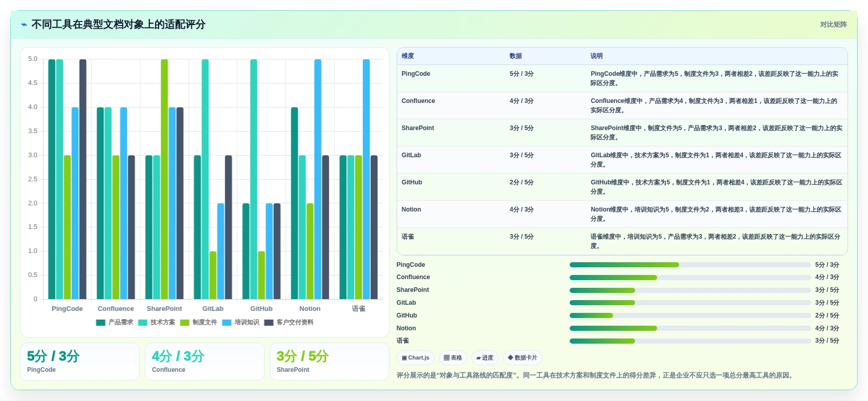Click GitHub's tall 技术方案 bar
This screenshot has height=401, width=868.
tap(254, 179)
